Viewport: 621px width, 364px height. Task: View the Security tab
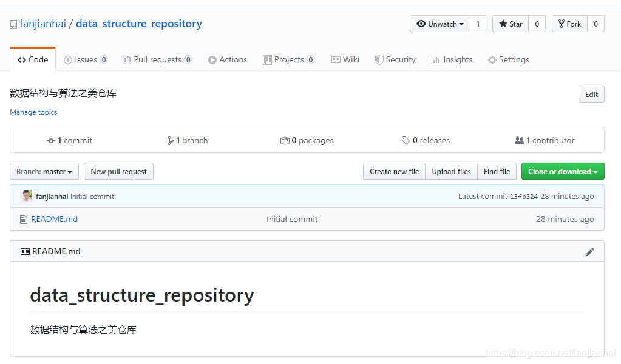coord(395,59)
